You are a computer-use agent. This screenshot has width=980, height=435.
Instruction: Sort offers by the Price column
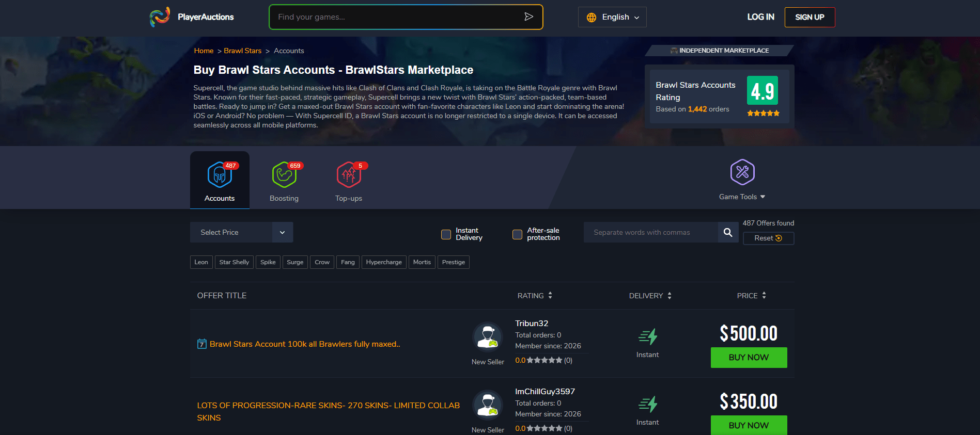point(751,296)
